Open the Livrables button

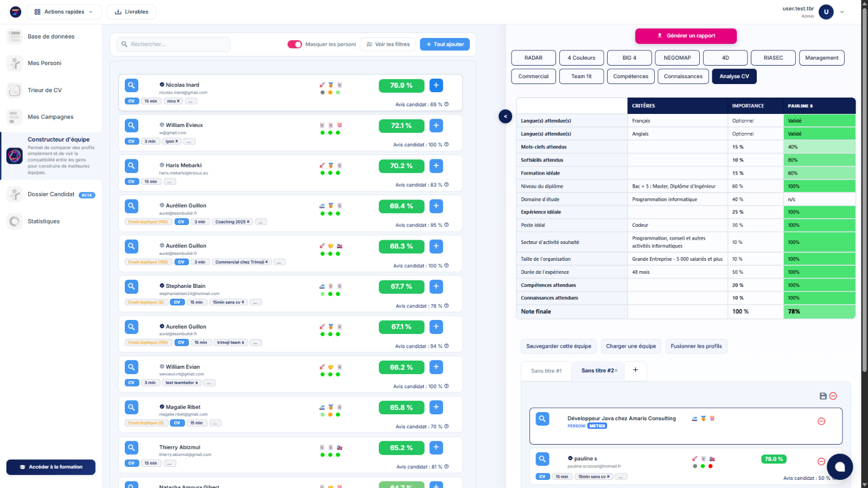131,12
